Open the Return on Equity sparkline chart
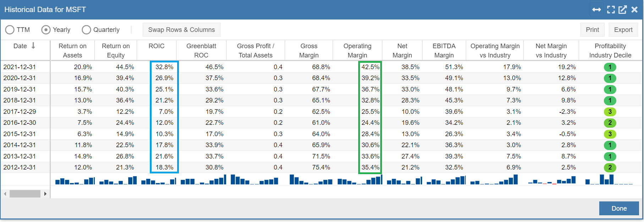This screenshot has height=222, width=644. (x=118, y=181)
